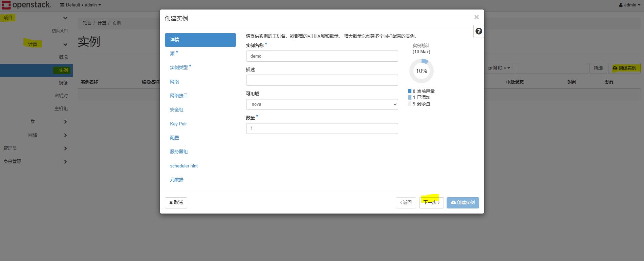The image size is (644, 261).
Task: Click the 实例名称 input field
Action: (x=322, y=56)
